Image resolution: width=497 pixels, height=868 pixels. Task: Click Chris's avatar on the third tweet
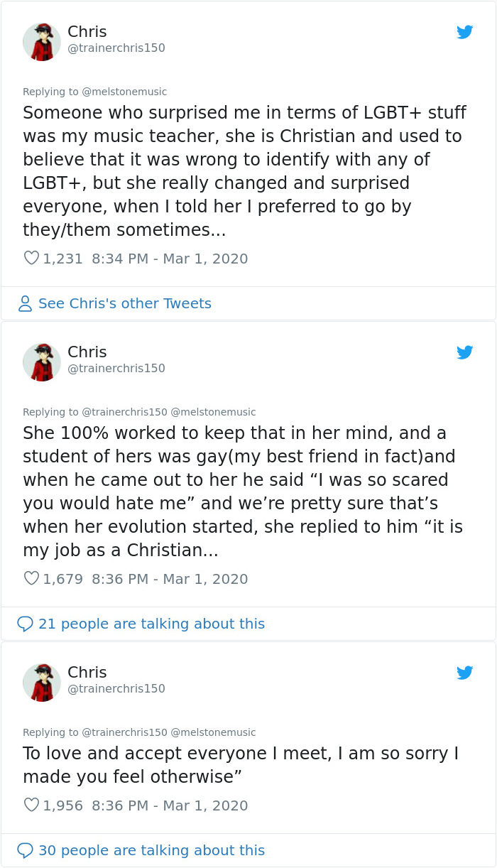42,681
